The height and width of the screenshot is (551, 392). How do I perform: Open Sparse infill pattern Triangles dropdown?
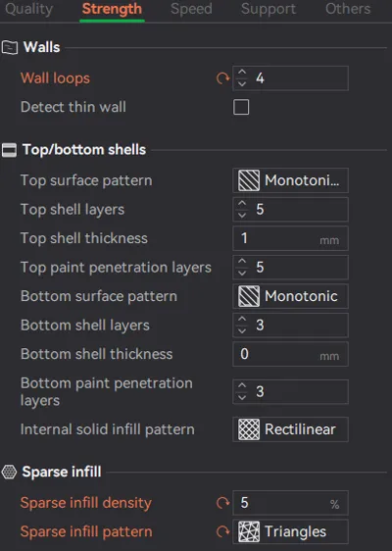pos(290,531)
